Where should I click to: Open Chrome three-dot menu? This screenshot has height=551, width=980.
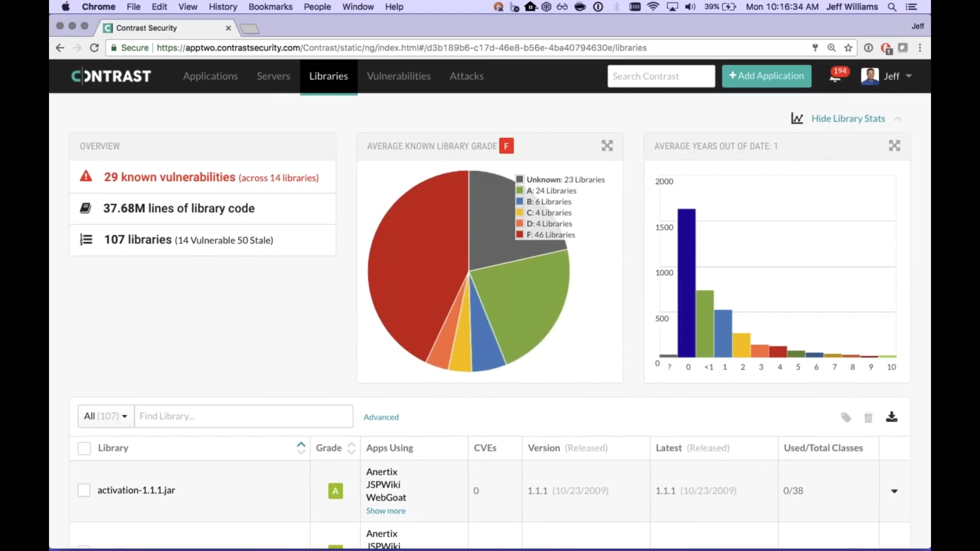920,48
